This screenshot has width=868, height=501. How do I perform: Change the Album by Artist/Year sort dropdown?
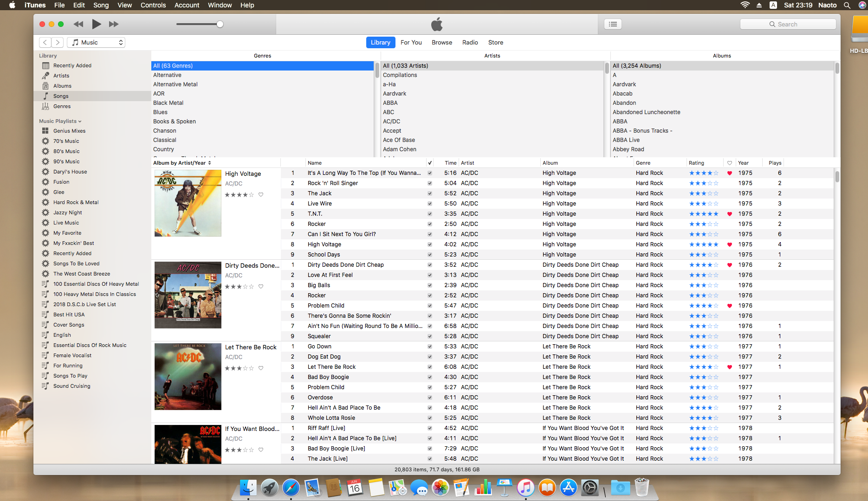(182, 163)
